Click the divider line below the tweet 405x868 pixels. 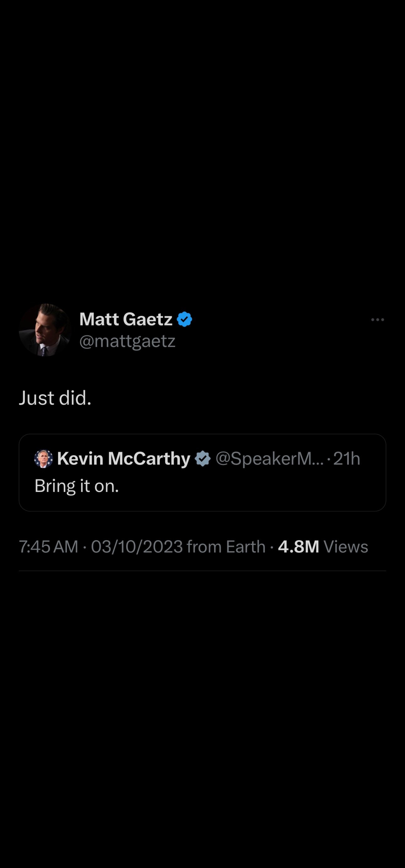coord(202,571)
